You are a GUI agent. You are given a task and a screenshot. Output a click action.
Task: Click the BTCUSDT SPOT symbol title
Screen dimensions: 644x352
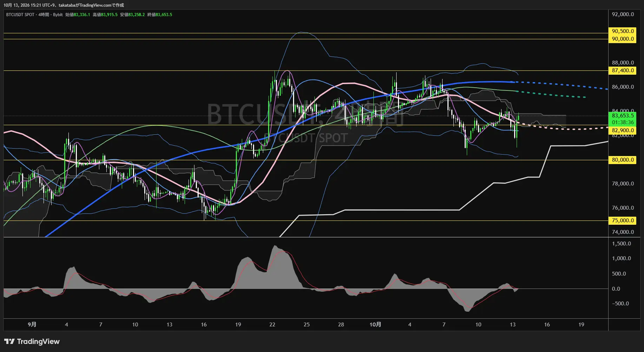tap(20, 15)
